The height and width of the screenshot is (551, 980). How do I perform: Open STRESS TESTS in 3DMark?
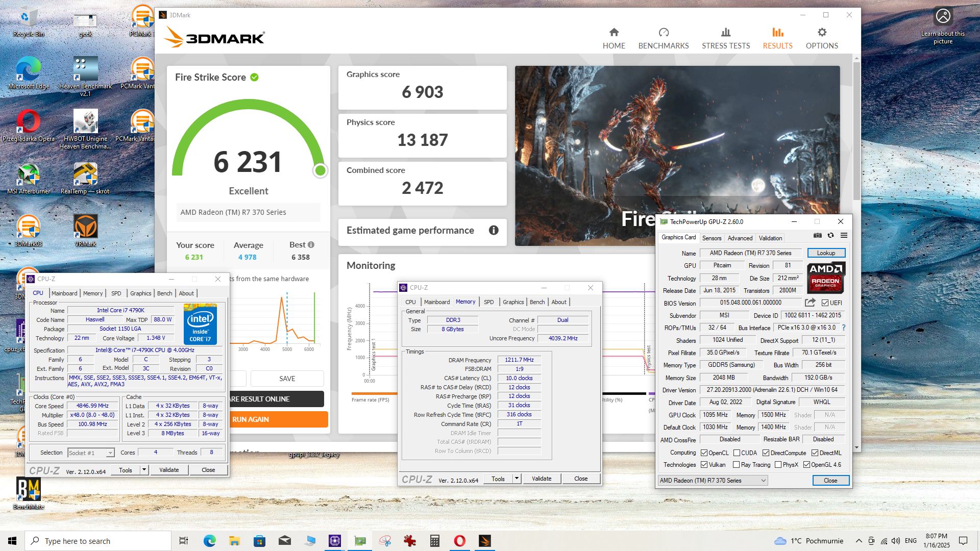coord(726,39)
